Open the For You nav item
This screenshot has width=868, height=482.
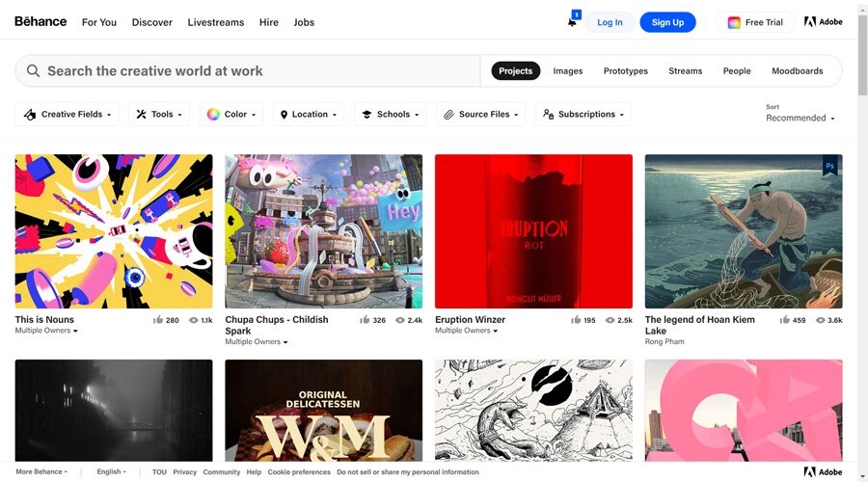click(x=99, y=22)
